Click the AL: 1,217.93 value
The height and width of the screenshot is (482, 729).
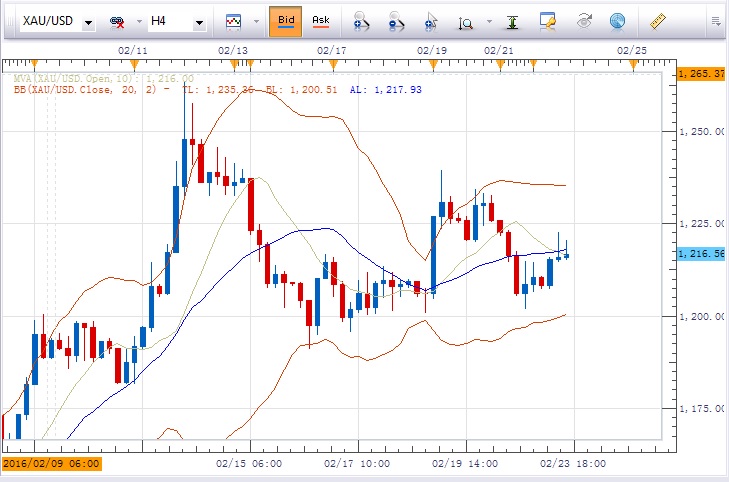385,90
